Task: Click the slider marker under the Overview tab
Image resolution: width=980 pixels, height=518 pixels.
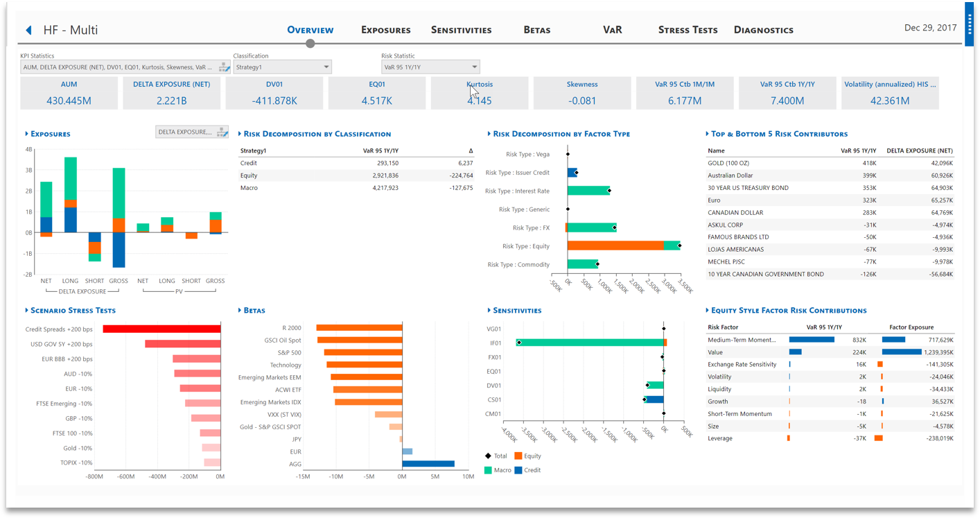Action: [x=310, y=42]
